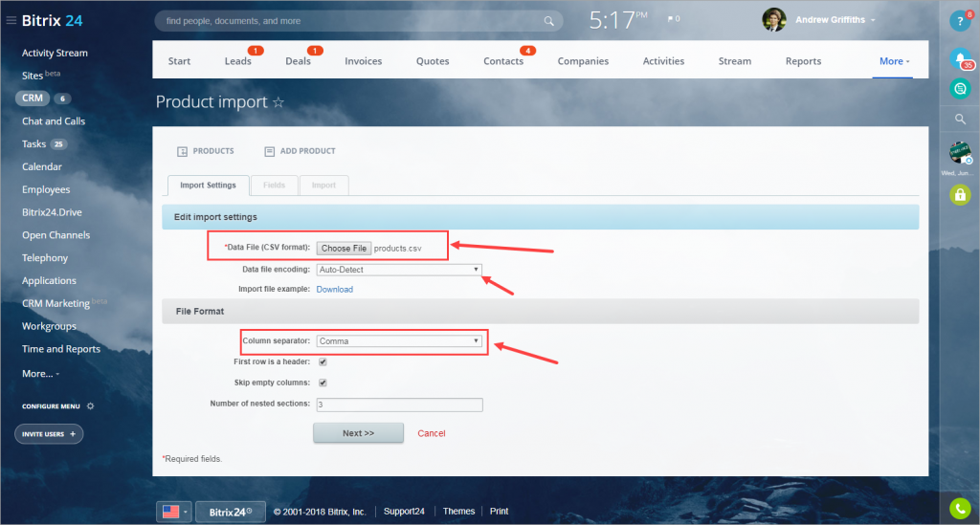The image size is (980, 525).
Task: Click the Add Product button
Action: point(300,151)
